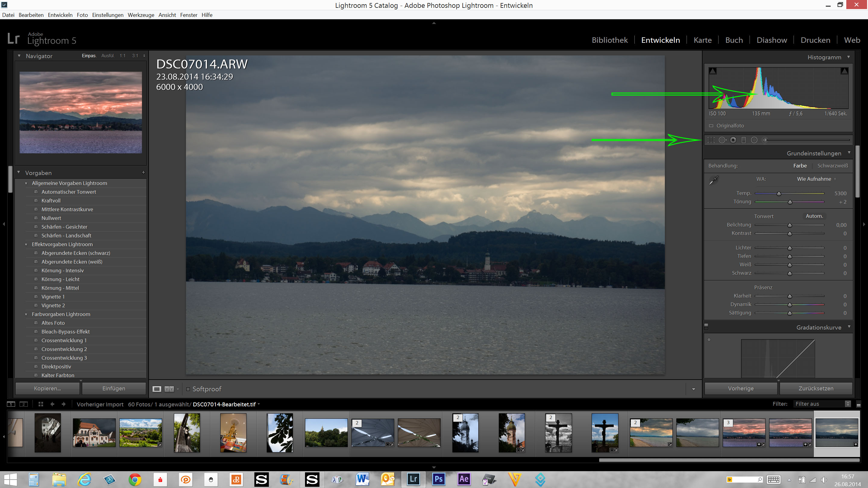Select the Radial Filter tool
Screen dimensions: 868x488
point(754,140)
